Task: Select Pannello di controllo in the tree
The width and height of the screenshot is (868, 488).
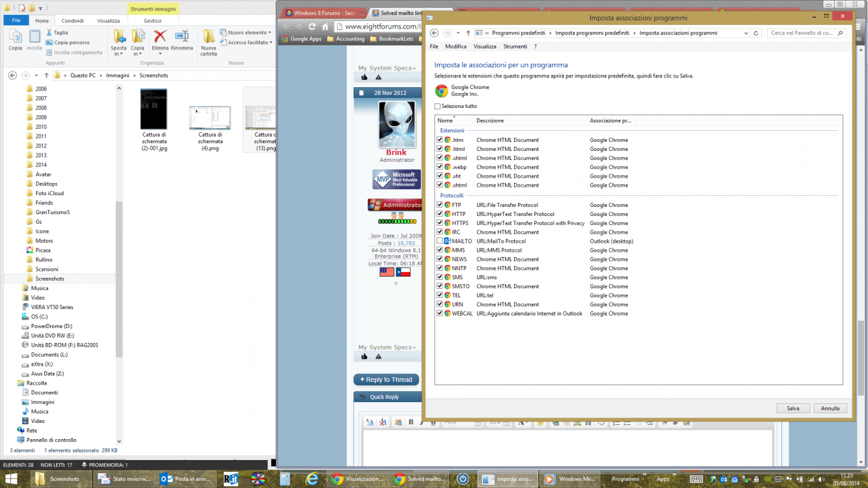Action: pyautogui.click(x=51, y=440)
